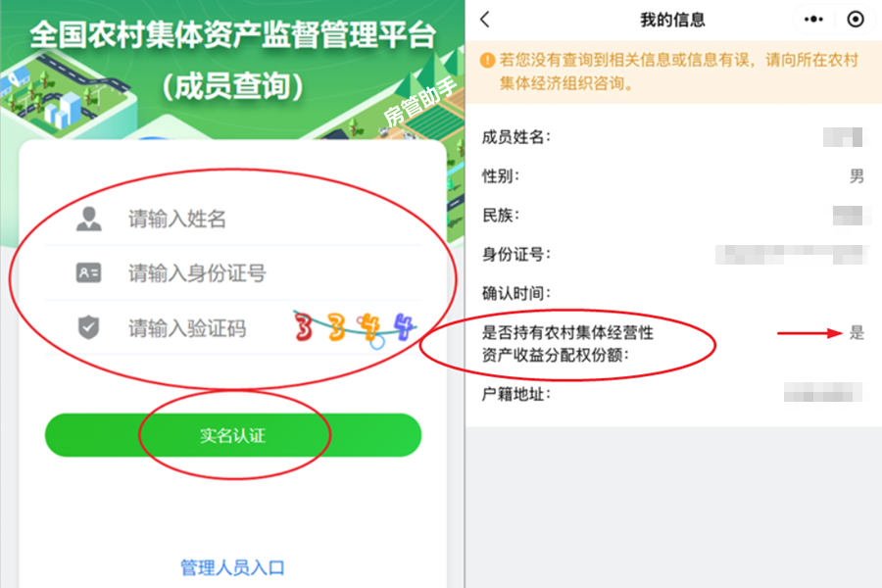Click the 是 value for 收益分配权份额

coord(857,332)
